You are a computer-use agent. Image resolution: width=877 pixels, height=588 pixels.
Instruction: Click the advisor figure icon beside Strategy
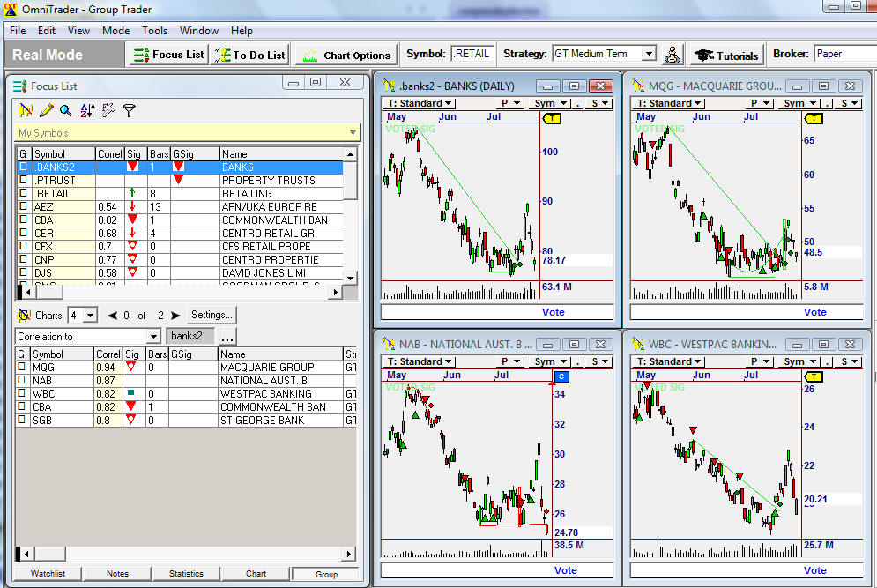coord(672,55)
